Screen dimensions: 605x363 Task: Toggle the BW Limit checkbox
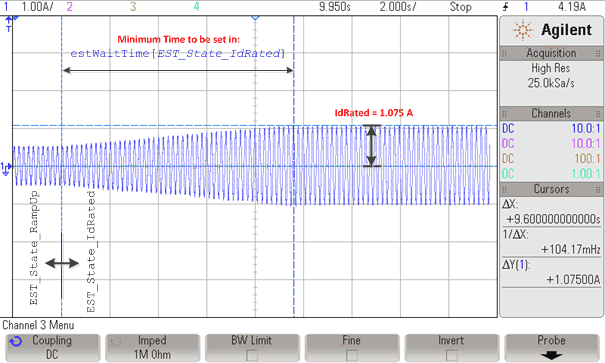(x=252, y=355)
